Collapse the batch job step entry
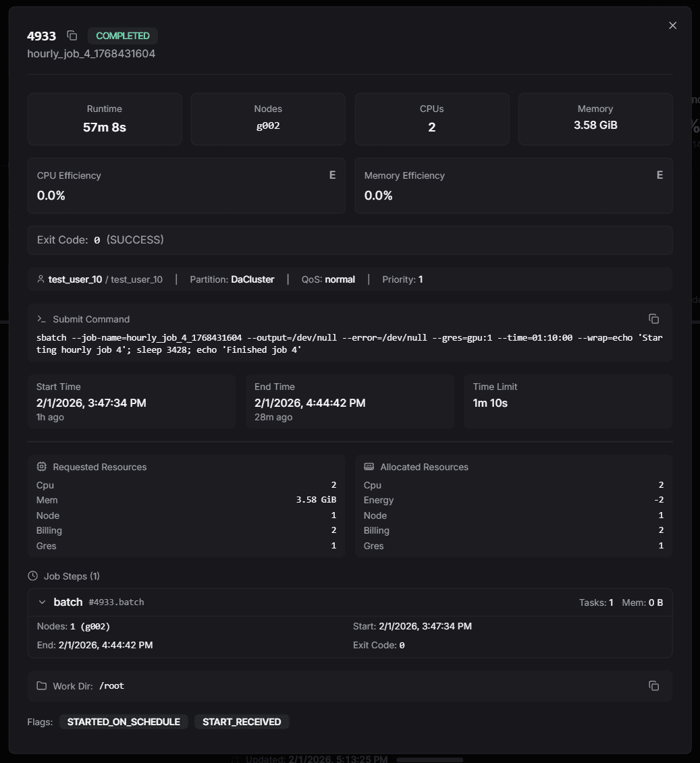 (x=42, y=602)
